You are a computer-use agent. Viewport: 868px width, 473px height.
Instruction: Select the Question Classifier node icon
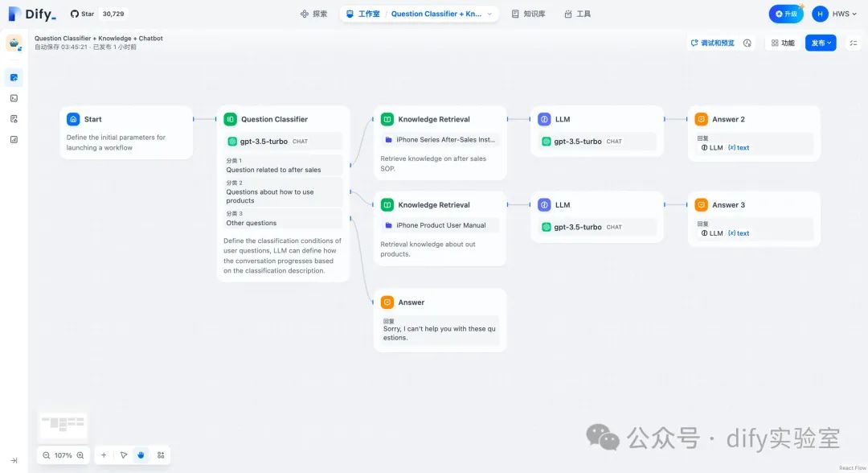point(231,119)
